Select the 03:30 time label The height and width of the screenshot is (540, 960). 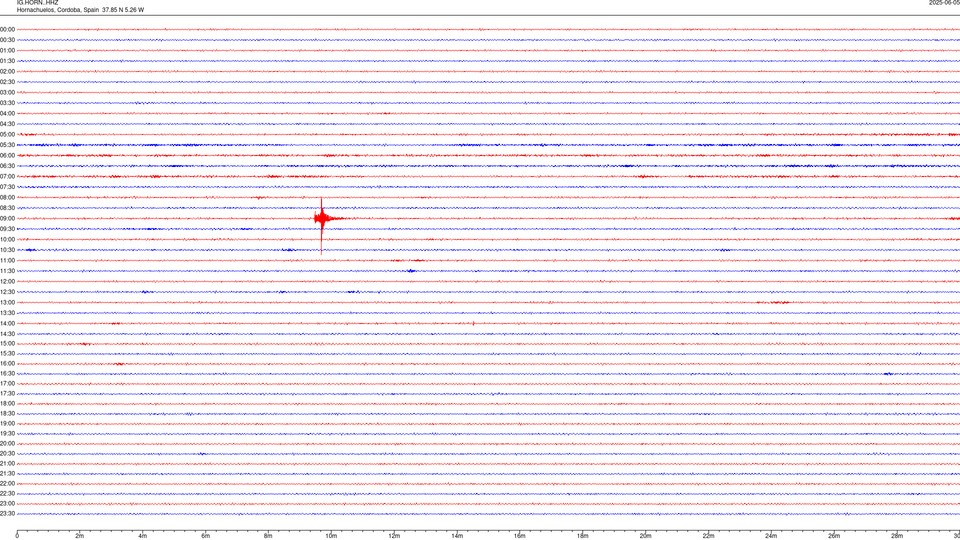coord(7,103)
